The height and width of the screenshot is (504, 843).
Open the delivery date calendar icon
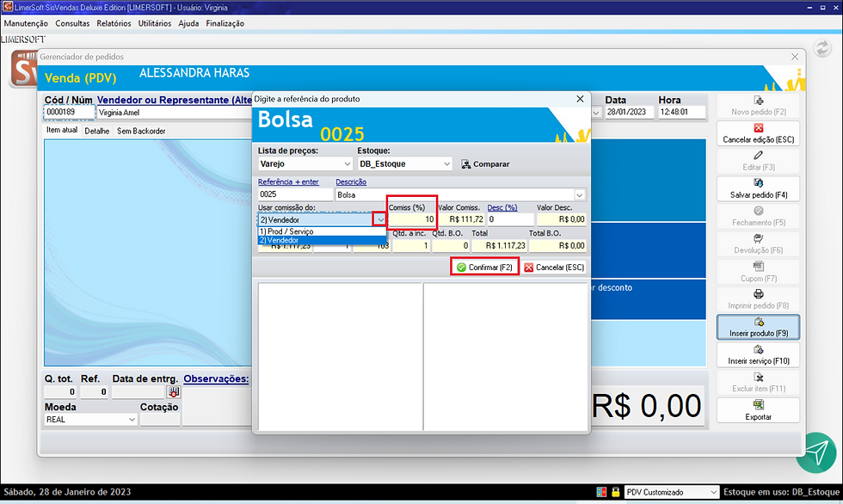click(x=174, y=392)
